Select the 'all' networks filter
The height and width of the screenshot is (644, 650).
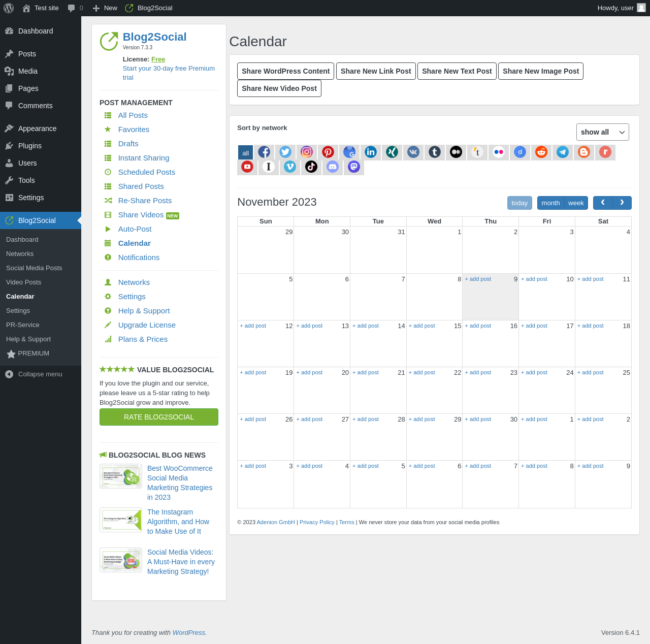245,152
